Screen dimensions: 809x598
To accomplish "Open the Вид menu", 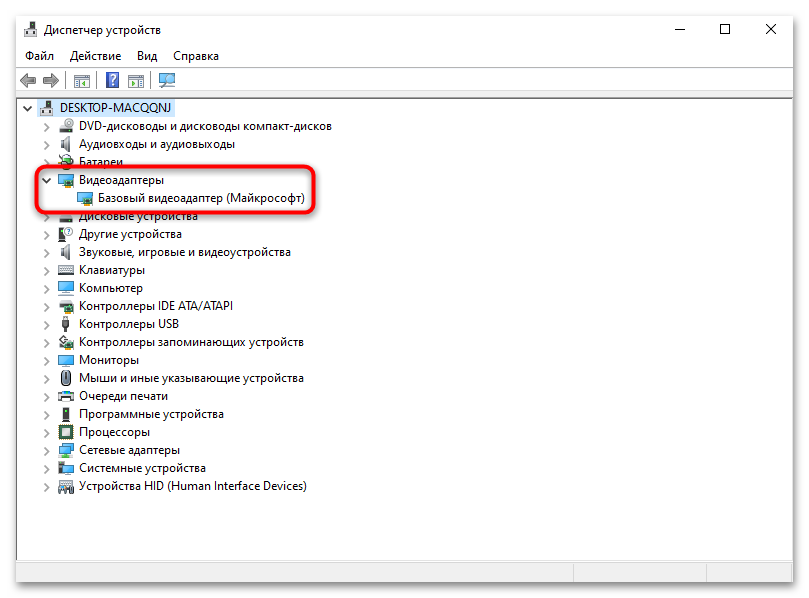I will click(146, 56).
